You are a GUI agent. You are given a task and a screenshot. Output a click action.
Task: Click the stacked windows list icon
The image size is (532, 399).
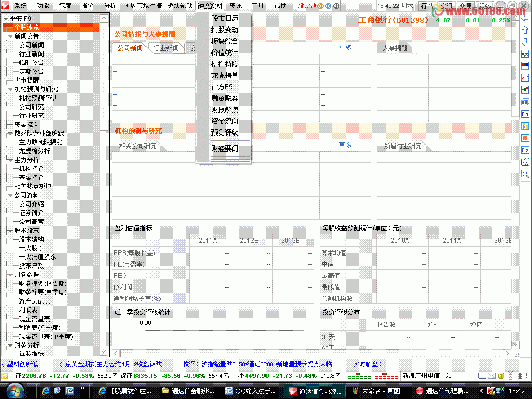pos(525,102)
